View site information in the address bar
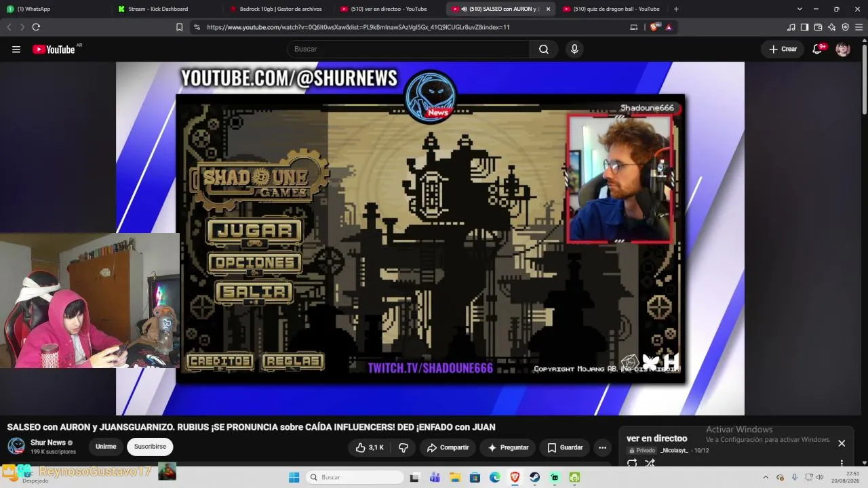The image size is (868, 488). point(197,27)
